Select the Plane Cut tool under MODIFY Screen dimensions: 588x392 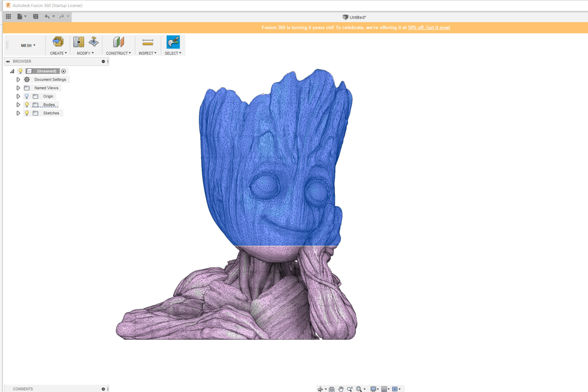click(x=79, y=42)
